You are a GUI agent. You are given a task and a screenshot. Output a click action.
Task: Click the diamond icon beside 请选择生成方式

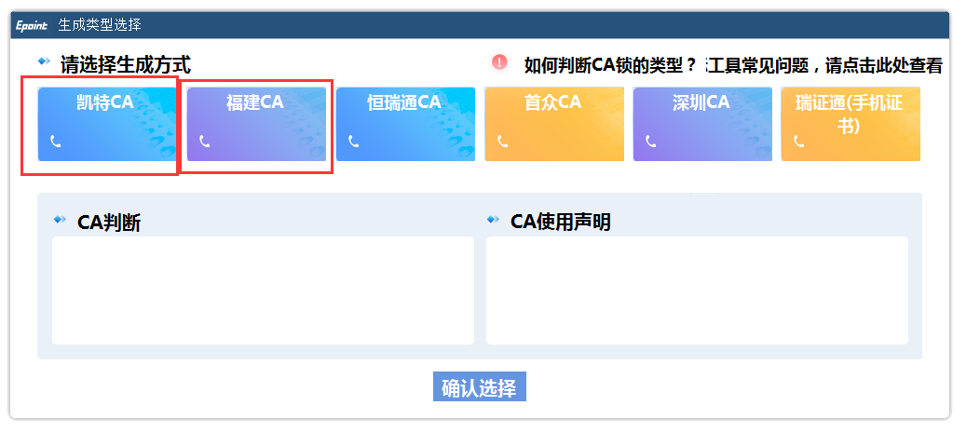click(44, 61)
